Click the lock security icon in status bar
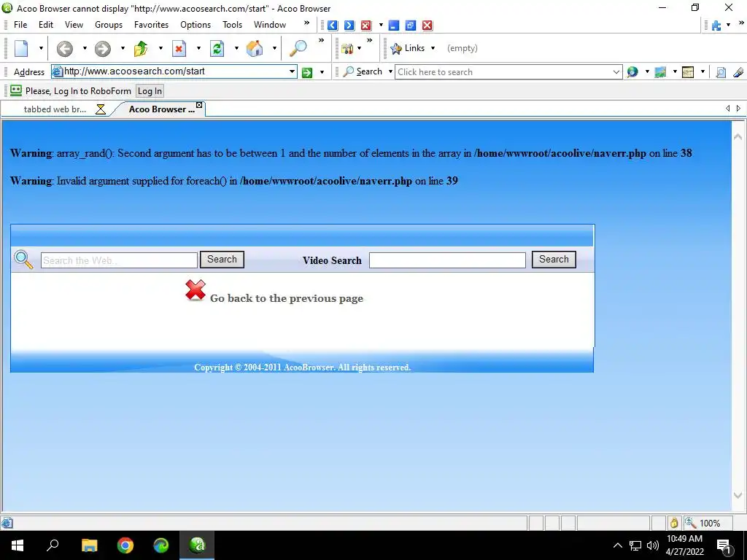The width and height of the screenshot is (747, 560). coord(674,523)
